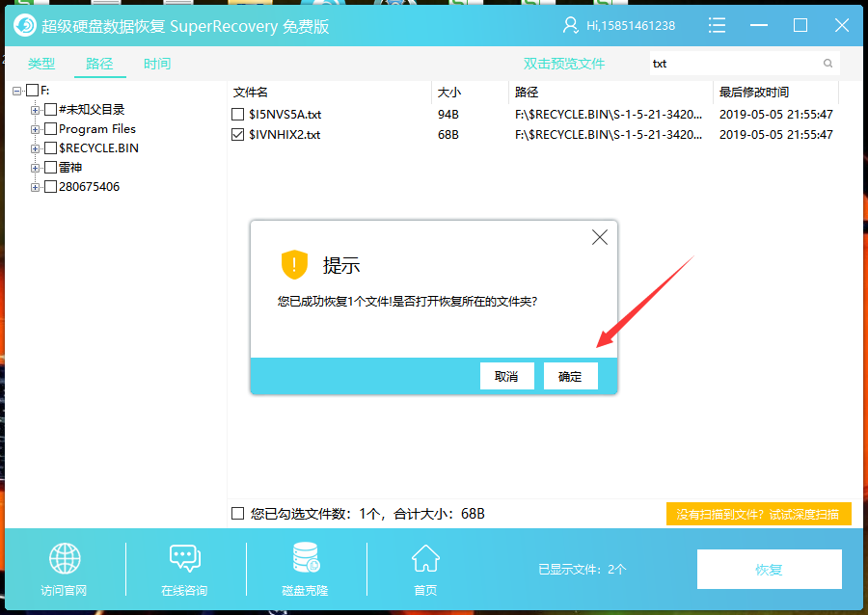Check the 雷神 folder checkbox
The width and height of the screenshot is (868, 615).
point(50,168)
